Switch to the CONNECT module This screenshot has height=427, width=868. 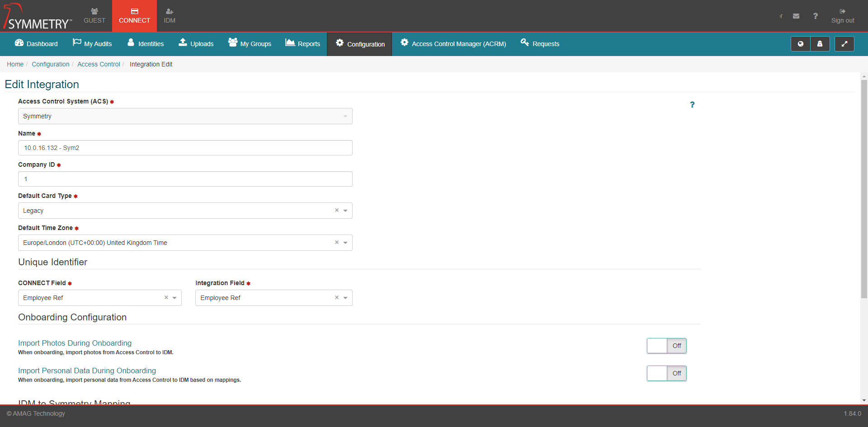[134, 16]
